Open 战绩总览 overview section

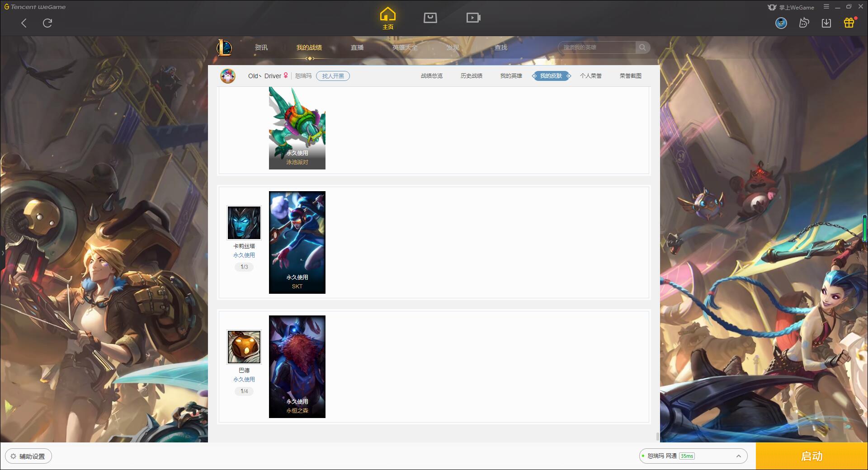coord(432,76)
